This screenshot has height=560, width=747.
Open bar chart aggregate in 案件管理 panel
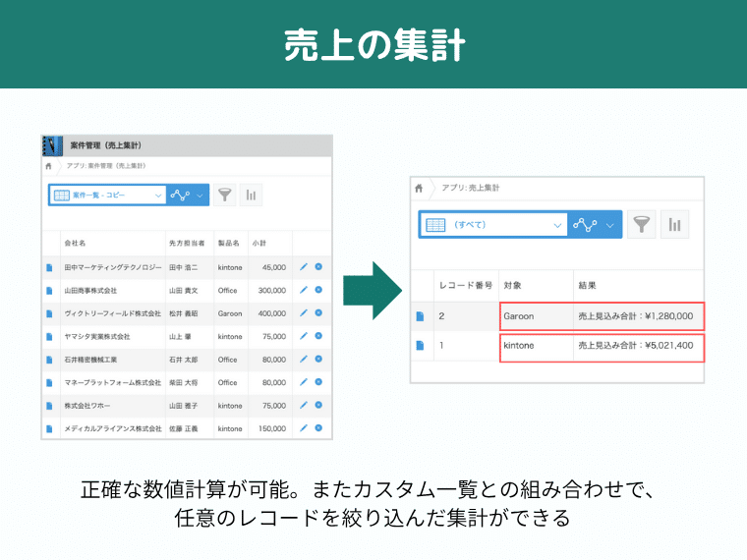click(251, 196)
